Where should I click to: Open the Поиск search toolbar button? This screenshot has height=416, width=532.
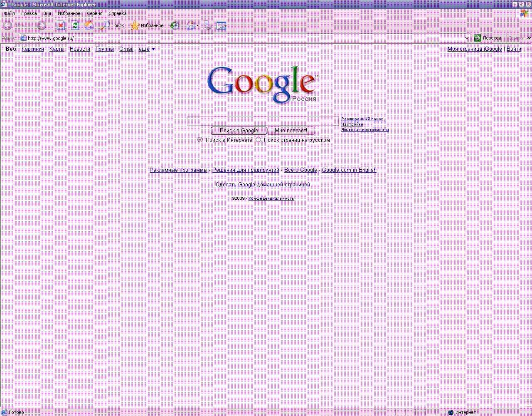(x=113, y=26)
